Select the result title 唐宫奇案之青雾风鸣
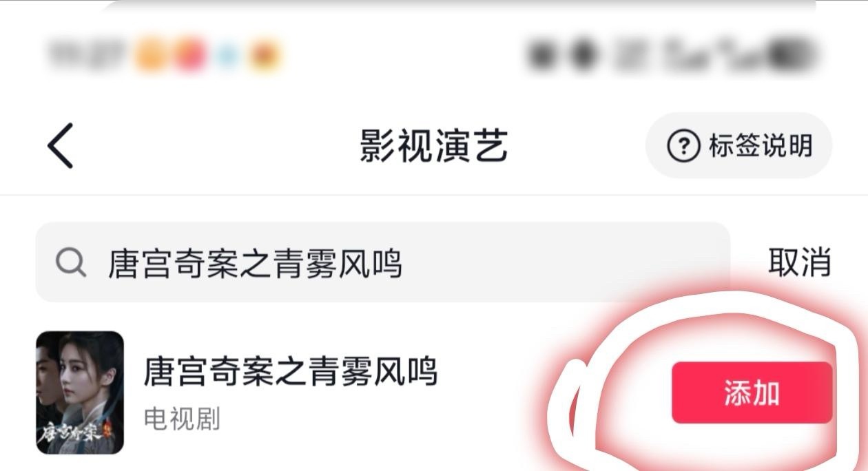 (x=290, y=372)
